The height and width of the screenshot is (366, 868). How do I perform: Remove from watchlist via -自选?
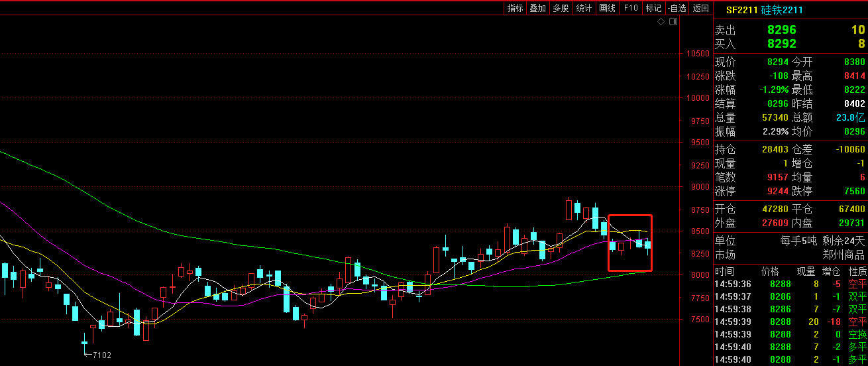pos(677,8)
